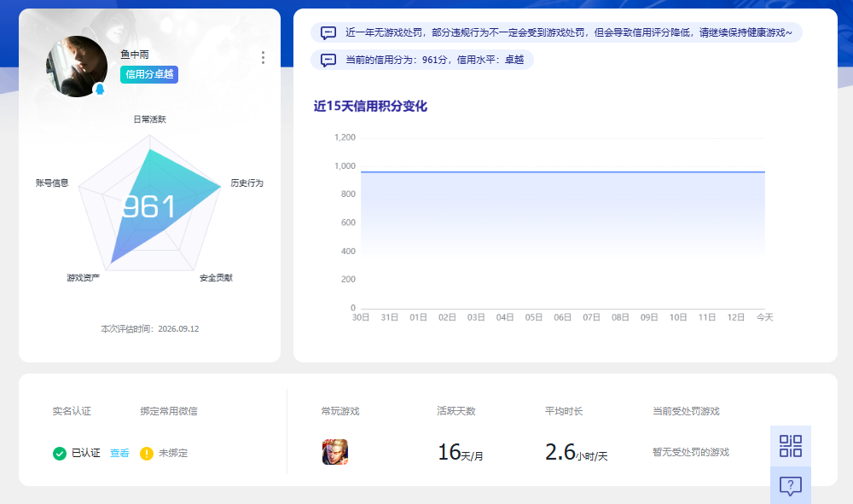The width and height of the screenshot is (853, 504).
Task: Click the 信用分卓越 badge
Action: pos(149,74)
